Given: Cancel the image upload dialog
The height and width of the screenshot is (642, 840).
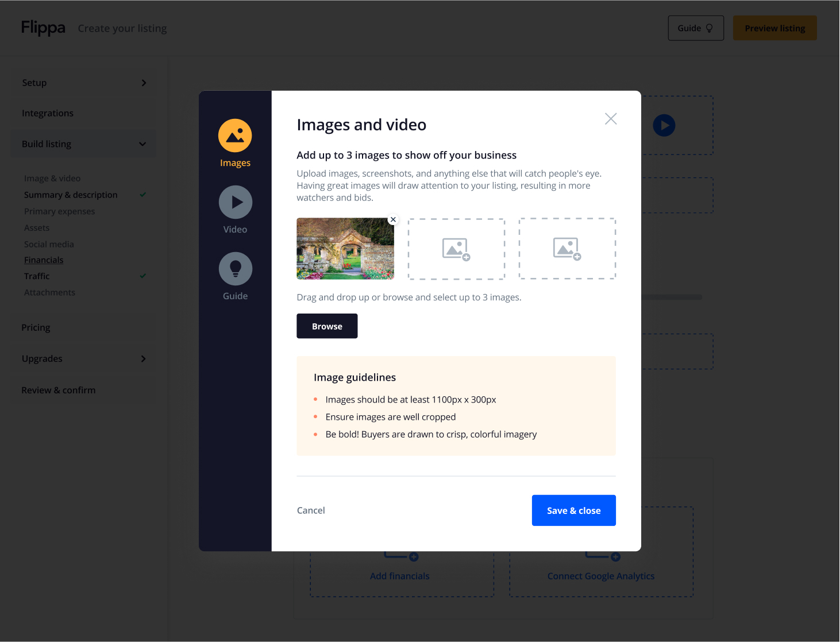Looking at the screenshot, I should pos(311,510).
